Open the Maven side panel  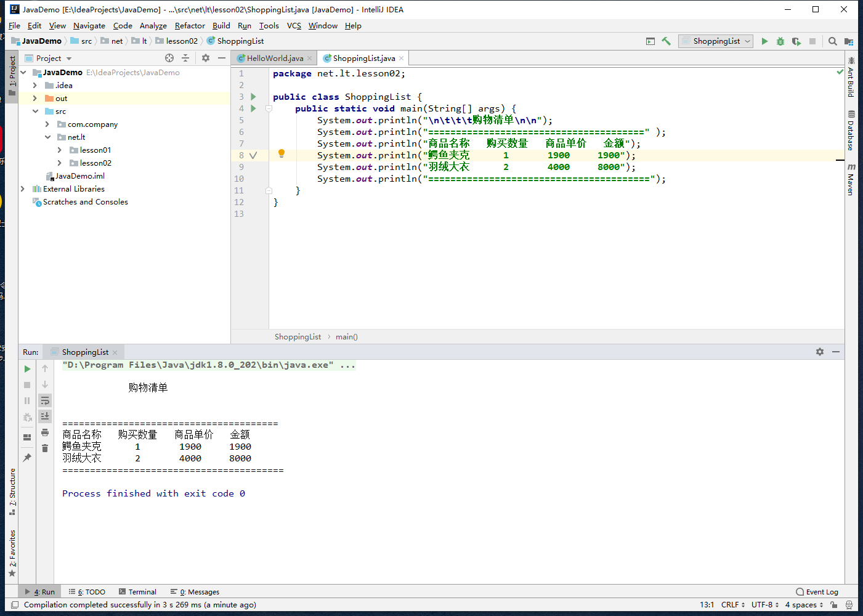pyautogui.click(x=851, y=179)
